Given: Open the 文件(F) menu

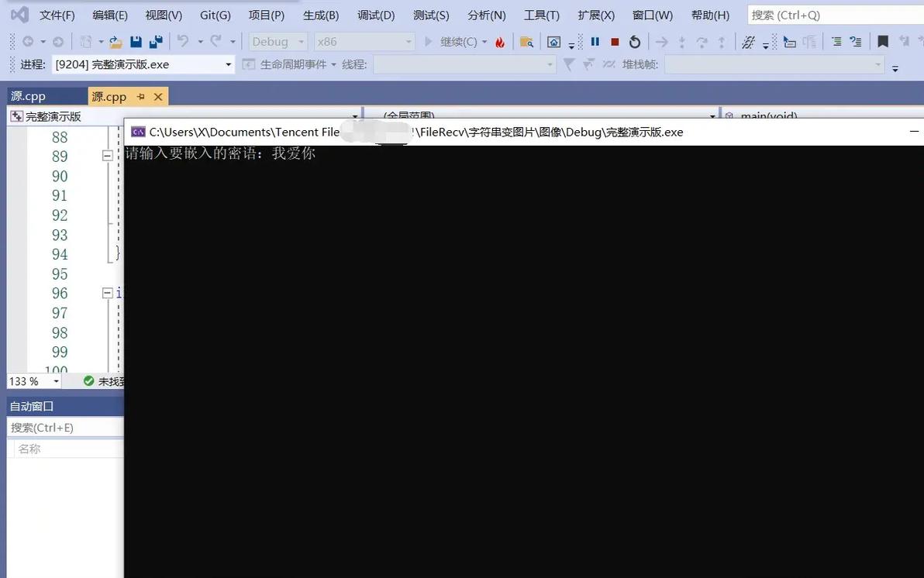Looking at the screenshot, I should point(57,15).
